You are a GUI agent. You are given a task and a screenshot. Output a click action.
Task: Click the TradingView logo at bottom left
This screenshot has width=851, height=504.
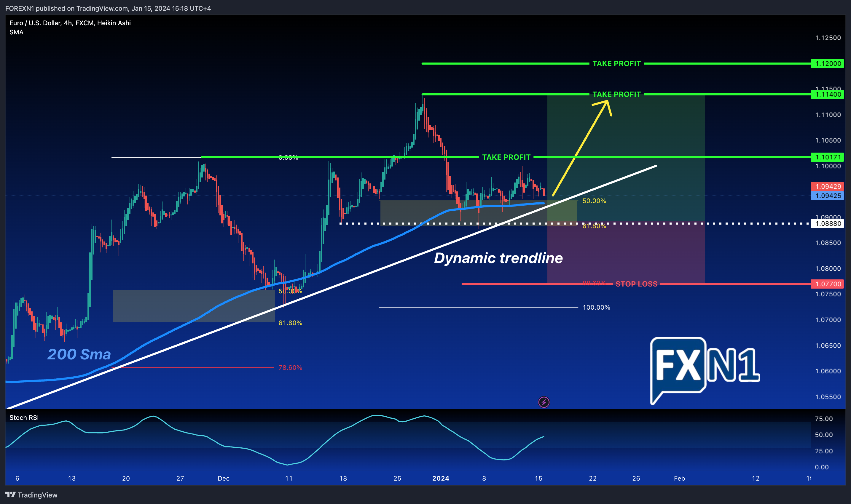coord(31,495)
